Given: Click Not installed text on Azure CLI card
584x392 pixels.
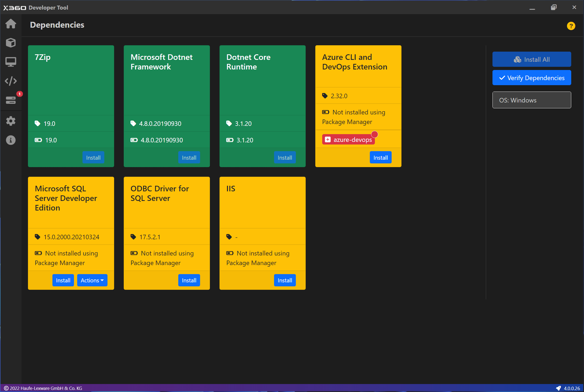Looking at the screenshot, I should [x=354, y=117].
